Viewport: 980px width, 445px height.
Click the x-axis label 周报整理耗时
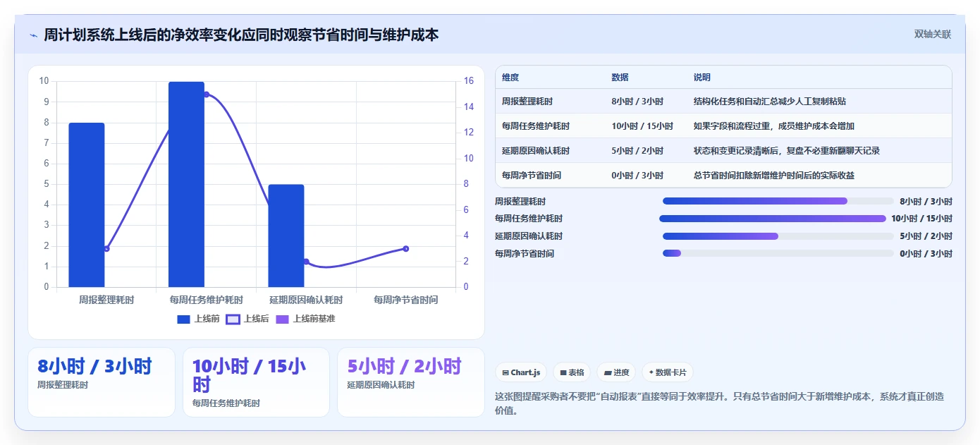point(106,300)
